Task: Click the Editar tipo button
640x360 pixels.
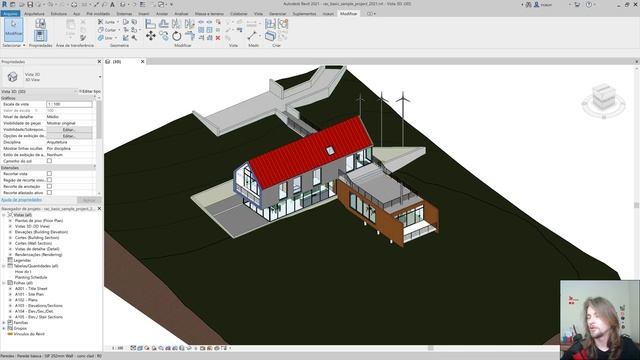Action: (89, 91)
